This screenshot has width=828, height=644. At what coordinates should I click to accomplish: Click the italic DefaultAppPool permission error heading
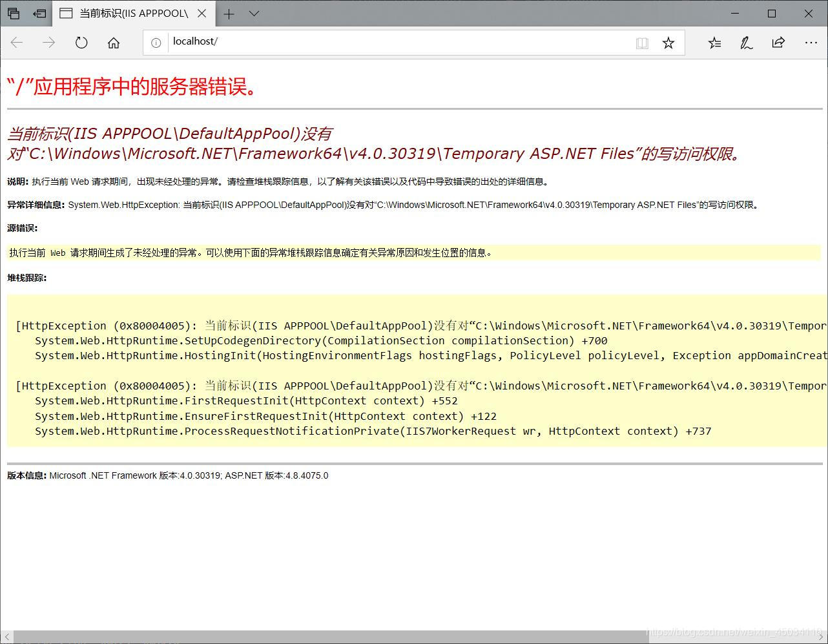click(x=375, y=144)
